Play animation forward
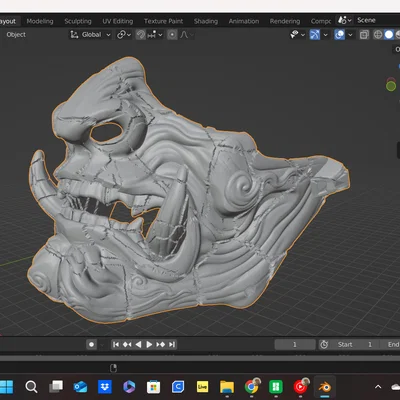 click(x=149, y=344)
